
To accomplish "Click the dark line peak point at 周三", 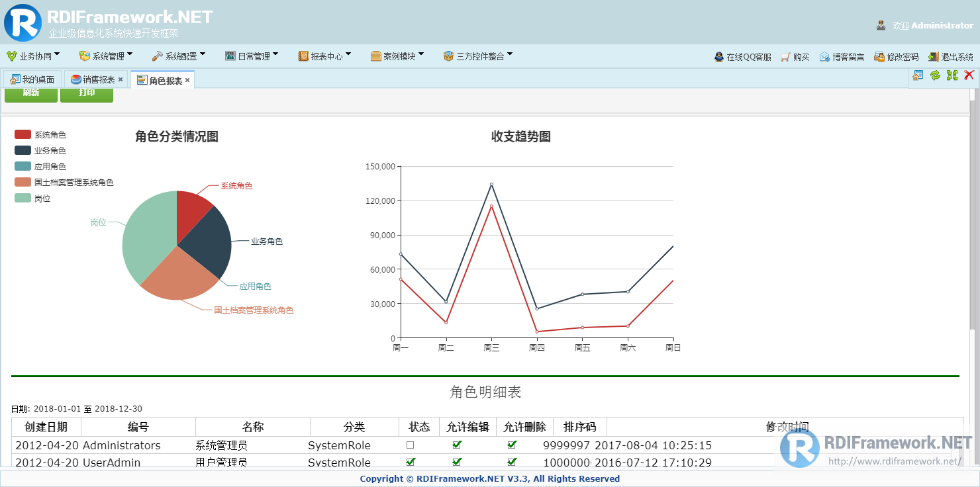I will tap(491, 185).
